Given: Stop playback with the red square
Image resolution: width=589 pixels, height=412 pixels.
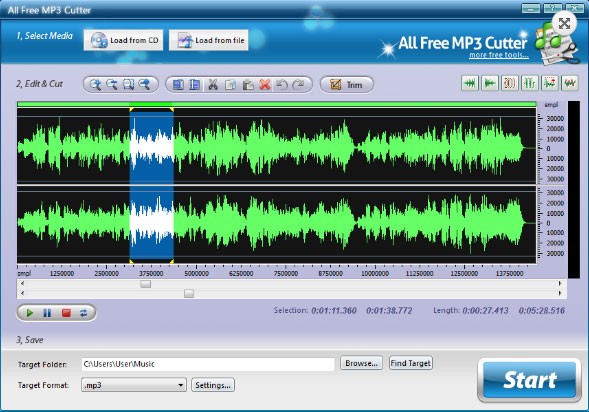Looking at the screenshot, I should coord(66,313).
